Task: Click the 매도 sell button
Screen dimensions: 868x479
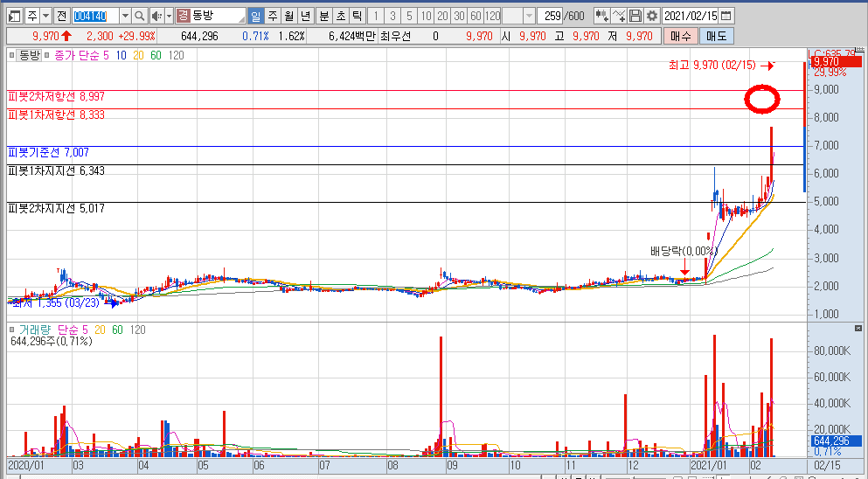Action: click(717, 36)
